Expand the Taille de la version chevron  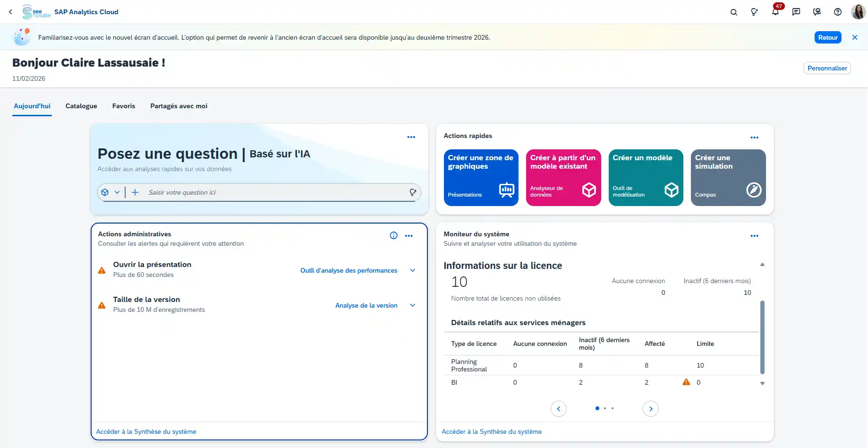pyautogui.click(x=412, y=305)
